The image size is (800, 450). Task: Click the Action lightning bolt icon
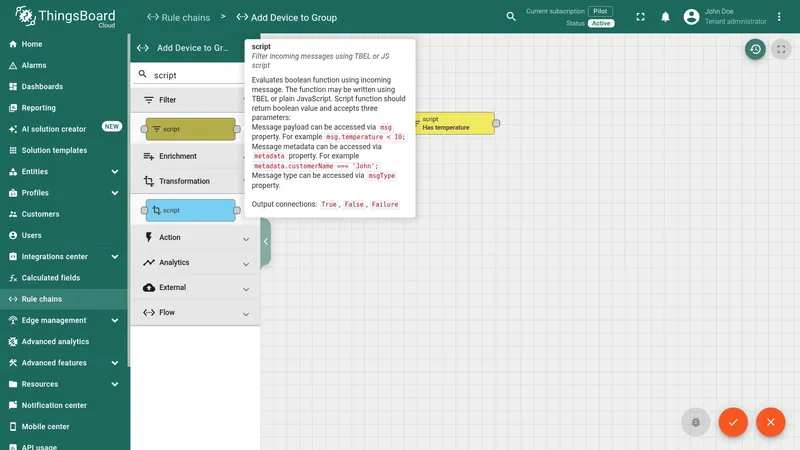pyautogui.click(x=148, y=237)
